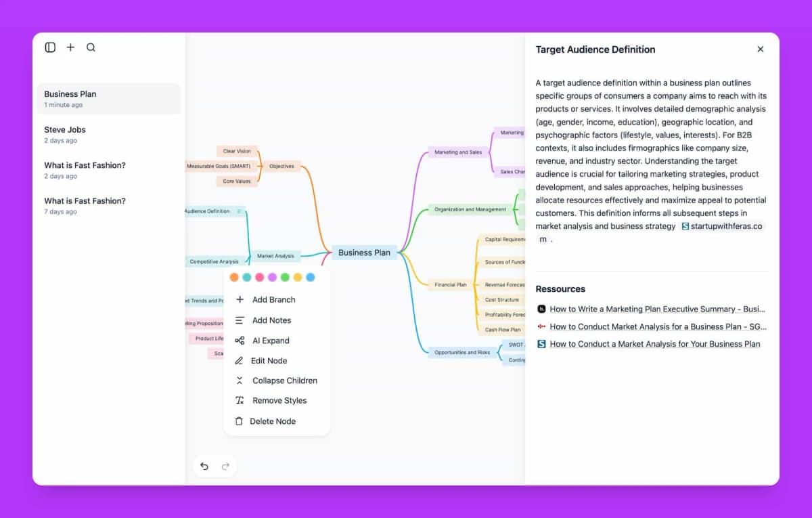Open Conduct Market Analysis for a Business Plan - SG link

tap(658, 326)
